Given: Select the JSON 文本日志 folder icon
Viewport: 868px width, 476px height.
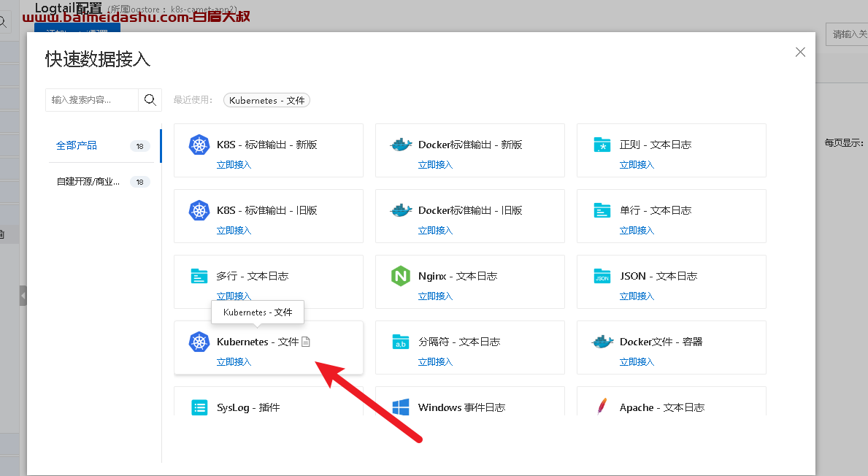Looking at the screenshot, I should (x=602, y=276).
